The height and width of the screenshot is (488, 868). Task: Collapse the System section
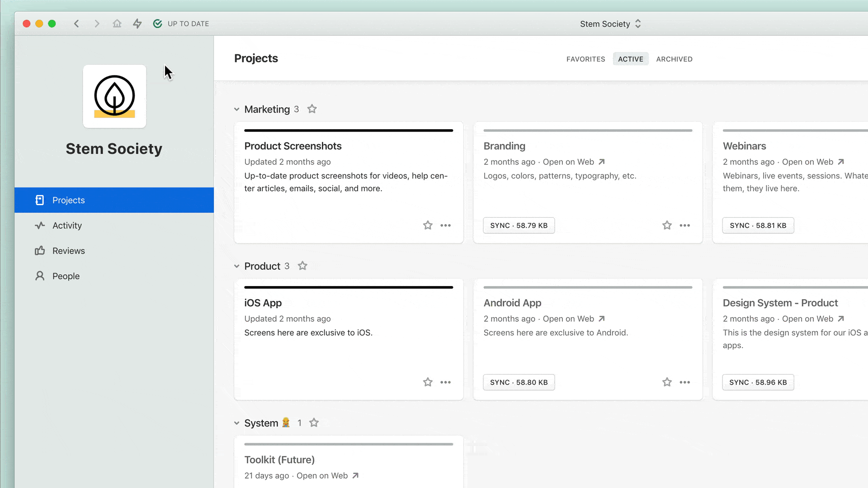236,423
